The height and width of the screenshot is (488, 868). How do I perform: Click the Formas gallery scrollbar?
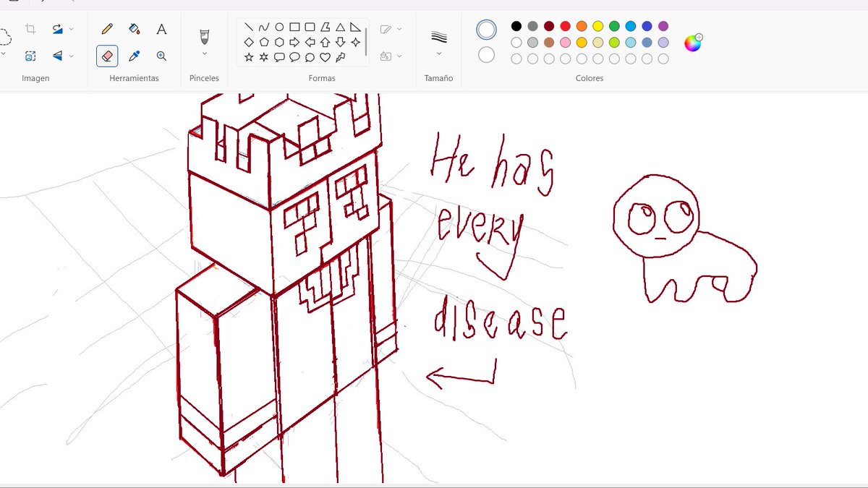coord(366,41)
